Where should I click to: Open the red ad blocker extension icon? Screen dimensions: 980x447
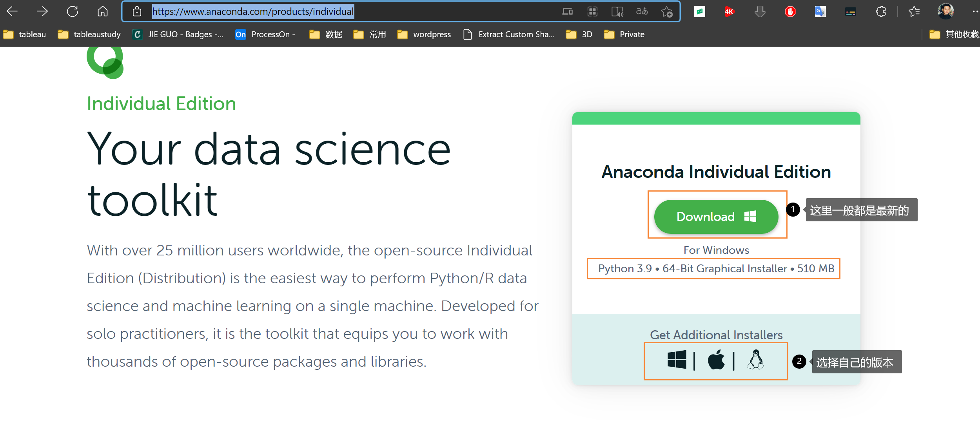pos(790,12)
